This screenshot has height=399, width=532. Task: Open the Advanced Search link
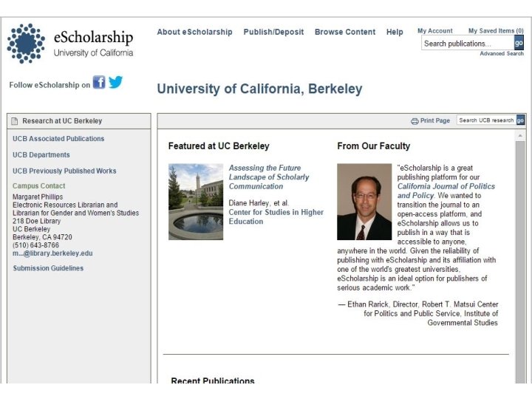(x=502, y=54)
